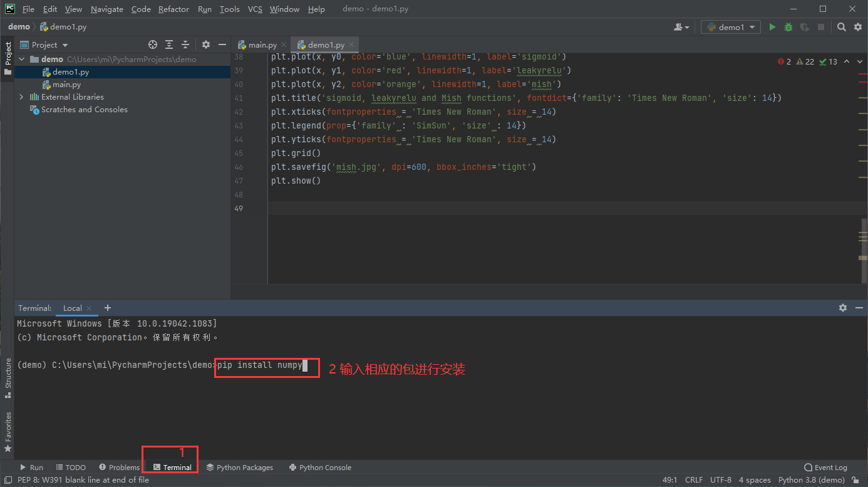Viewport: 868px width, 487px height.
Task: Open the Refactor menu
Action: pyautogui.click(x=173, y=9)
